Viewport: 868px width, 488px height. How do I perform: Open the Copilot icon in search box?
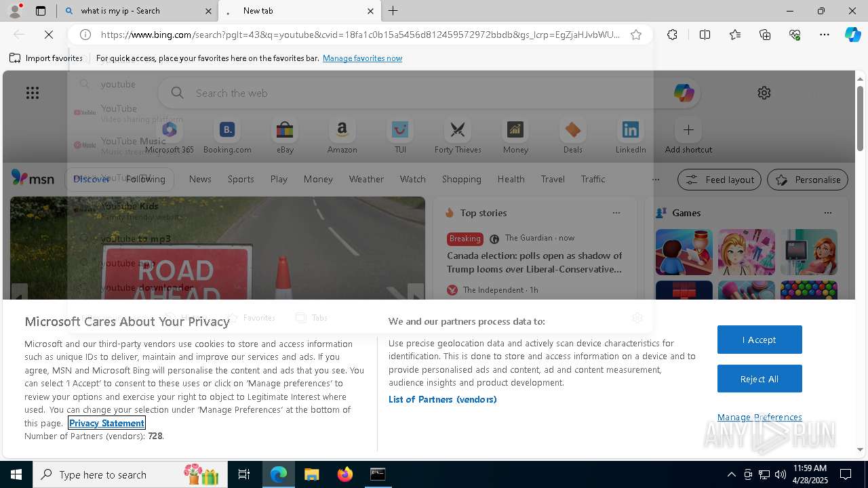pos(684,93)
